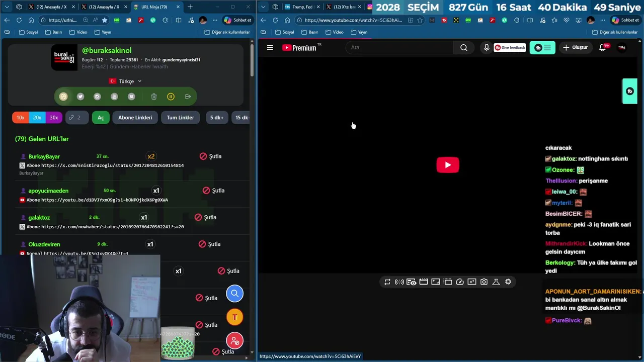Click Şutla for BurkayBayar row

(x=210, y=156)
